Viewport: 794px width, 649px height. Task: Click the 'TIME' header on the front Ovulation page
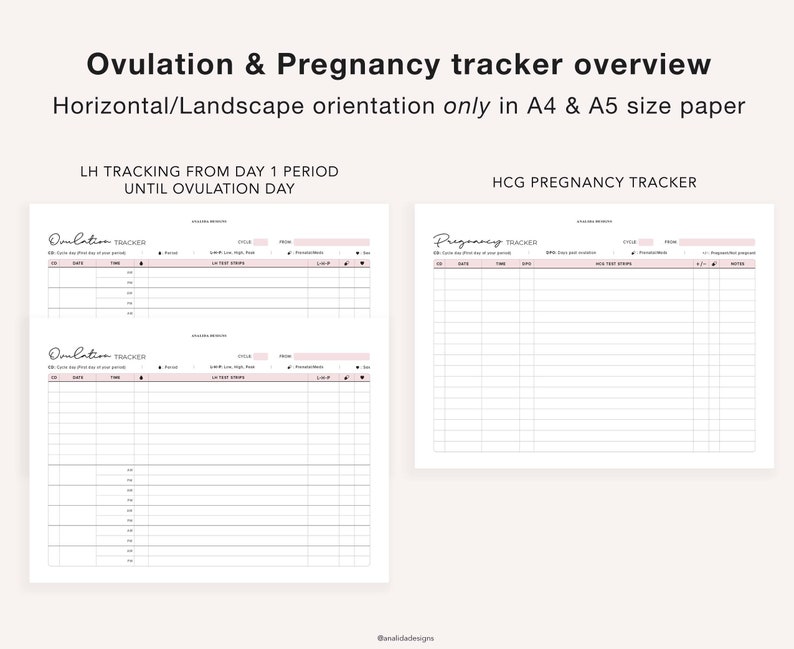point(115,378)
